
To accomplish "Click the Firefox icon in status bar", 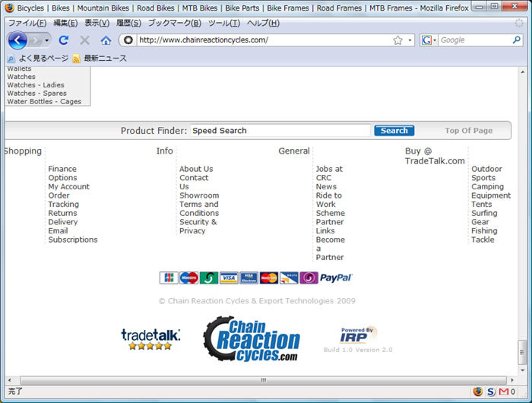I will (478, 392).
